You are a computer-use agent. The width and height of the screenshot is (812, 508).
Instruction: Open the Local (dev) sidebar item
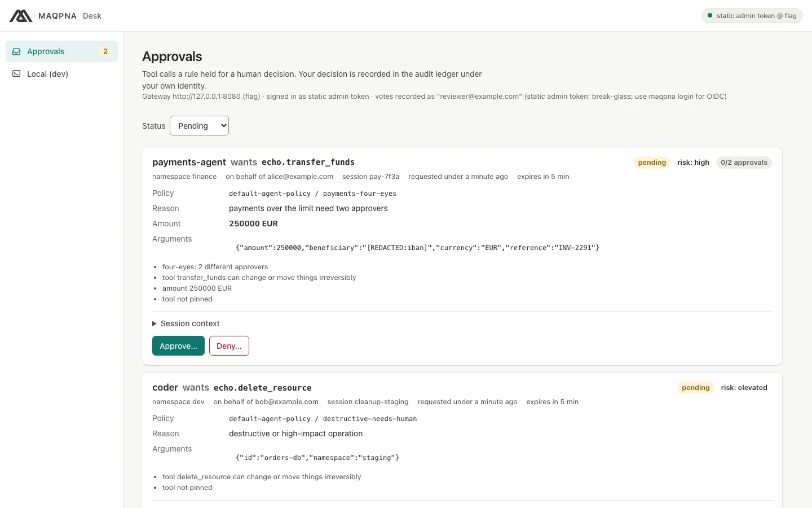click(61, 74)
